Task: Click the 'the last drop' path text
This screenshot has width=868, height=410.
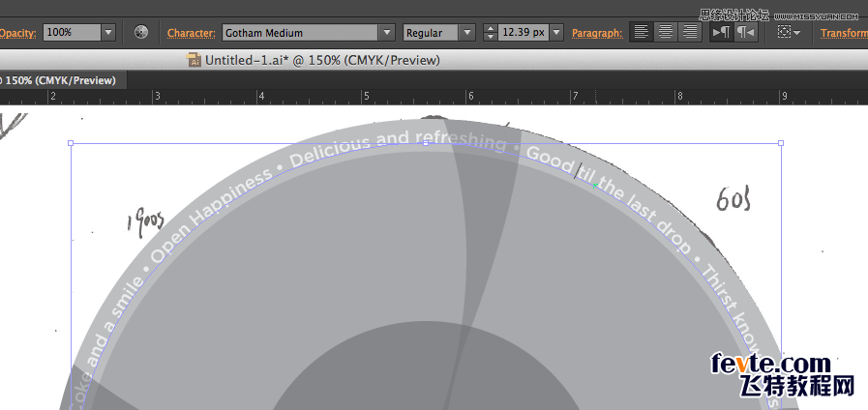Action: click(x=644, y=215)
